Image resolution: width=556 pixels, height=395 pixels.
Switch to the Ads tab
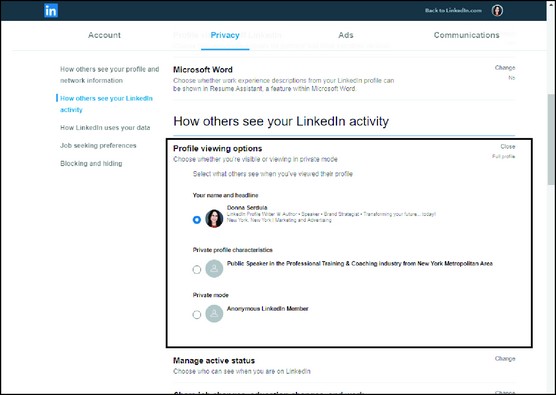pos(346,35)
